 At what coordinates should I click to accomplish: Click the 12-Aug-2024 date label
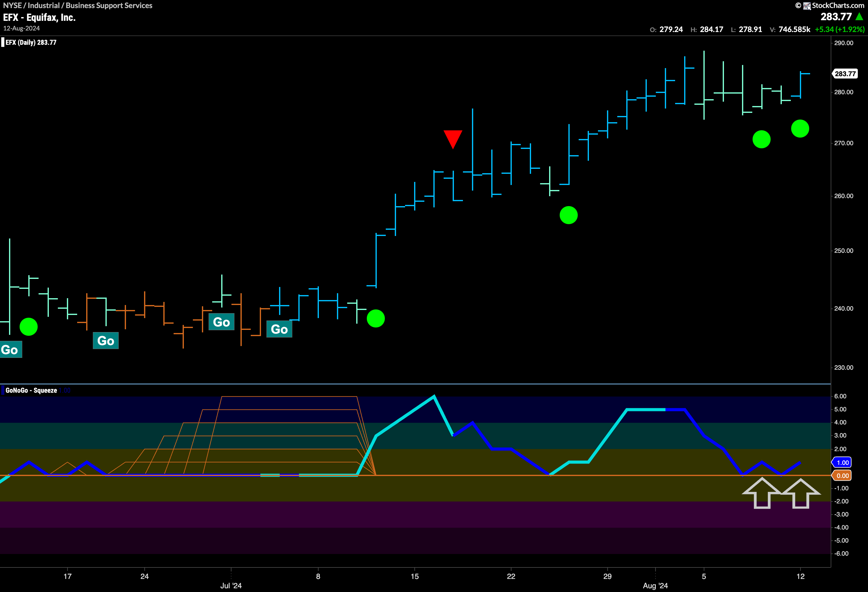click(x=21, y=28)
